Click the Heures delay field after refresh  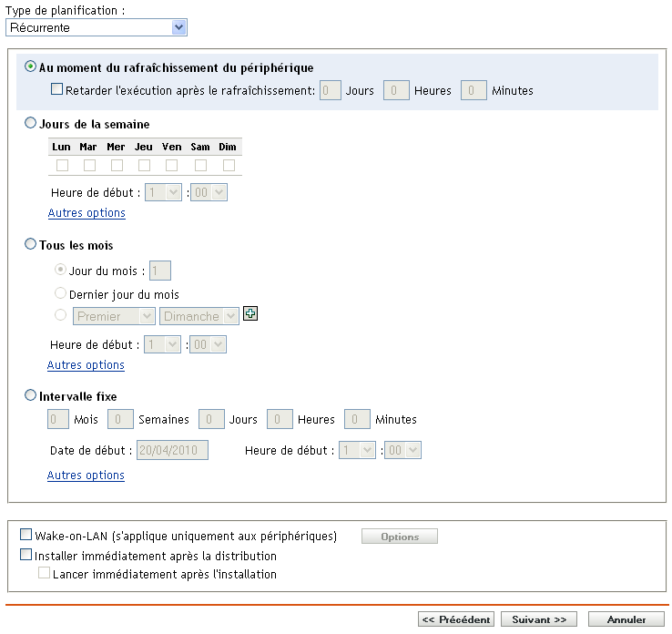coord(396,90)
